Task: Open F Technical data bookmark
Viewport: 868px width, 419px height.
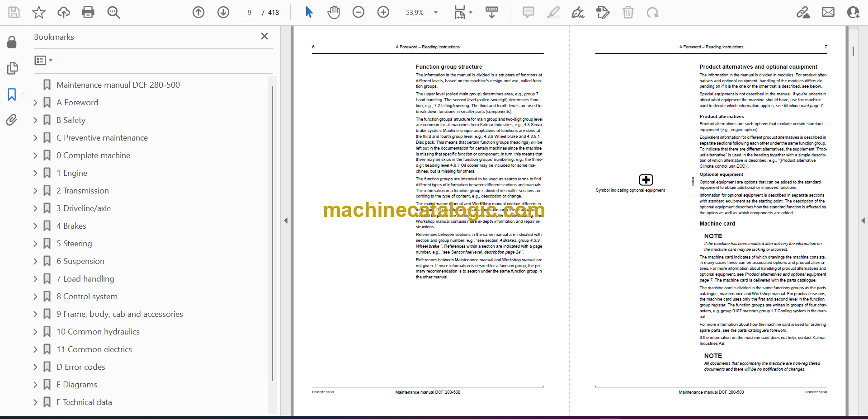Action: click(84, 402)
